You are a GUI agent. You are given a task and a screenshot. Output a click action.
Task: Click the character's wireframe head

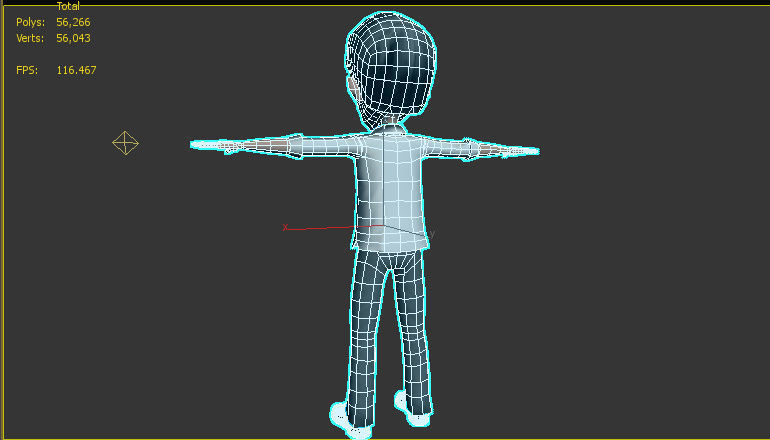391,69
